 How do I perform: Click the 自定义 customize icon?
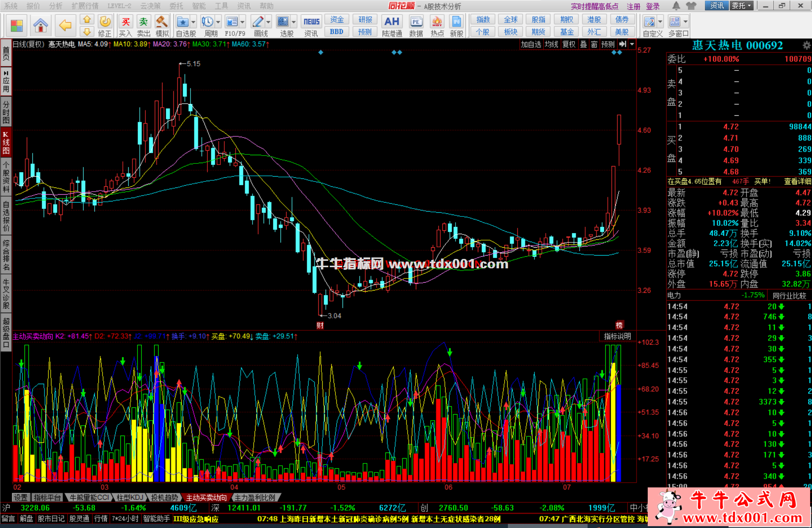[x=649, y=22]
